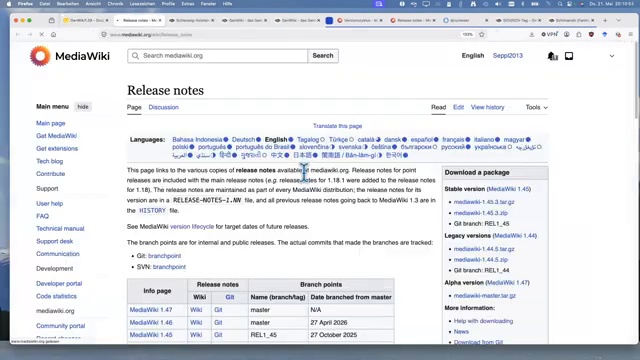The height and width of the screenshot is (360, 640).
Task: Switch to the Schleswig-Holstein browser tab
Action: click(x=192, y=20)
